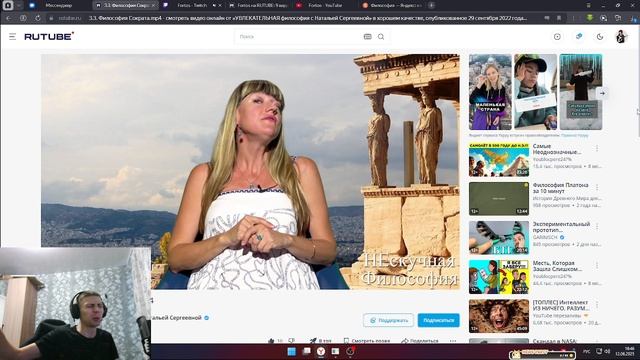Open the Философия Платона video thumbnail
Screen dimensions: 640x360
coord(499,199)
